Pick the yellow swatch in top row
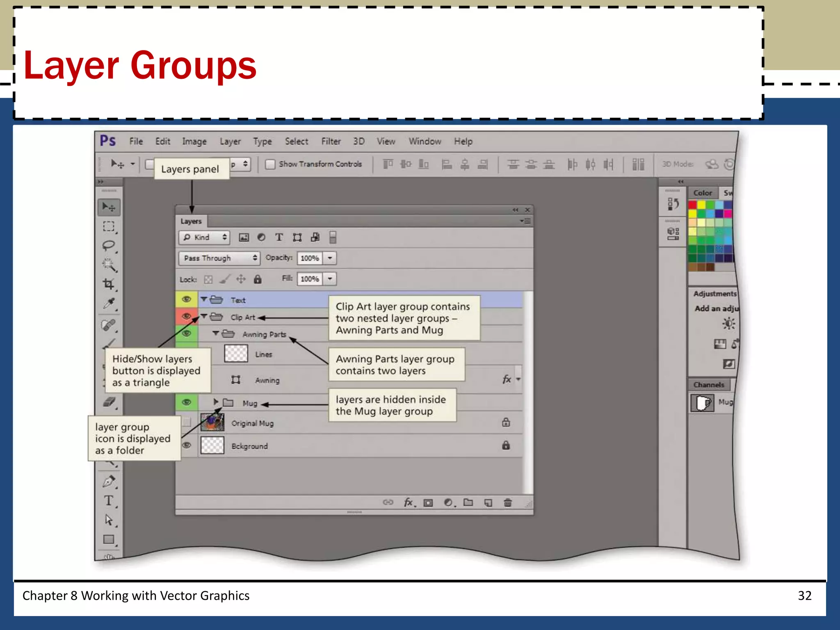Screen dimensions: 840x630 [x=702, y=205]
